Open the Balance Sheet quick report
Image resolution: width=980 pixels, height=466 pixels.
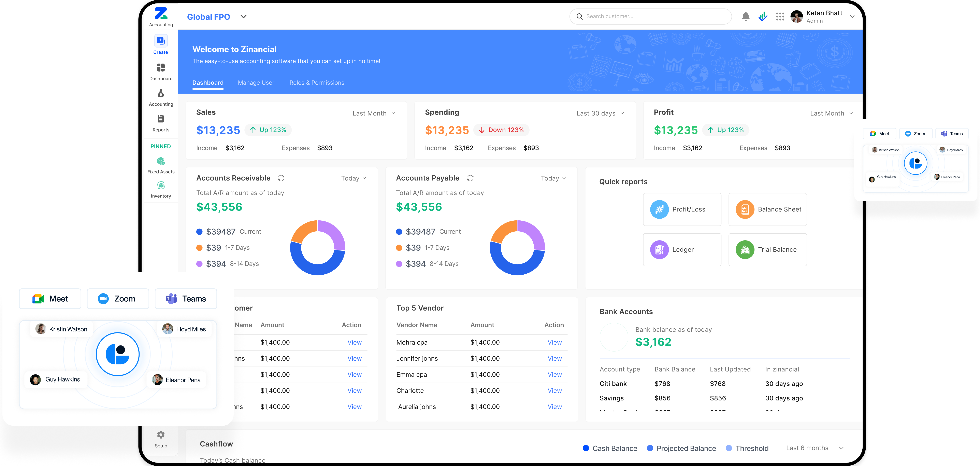tap(767, 209)
